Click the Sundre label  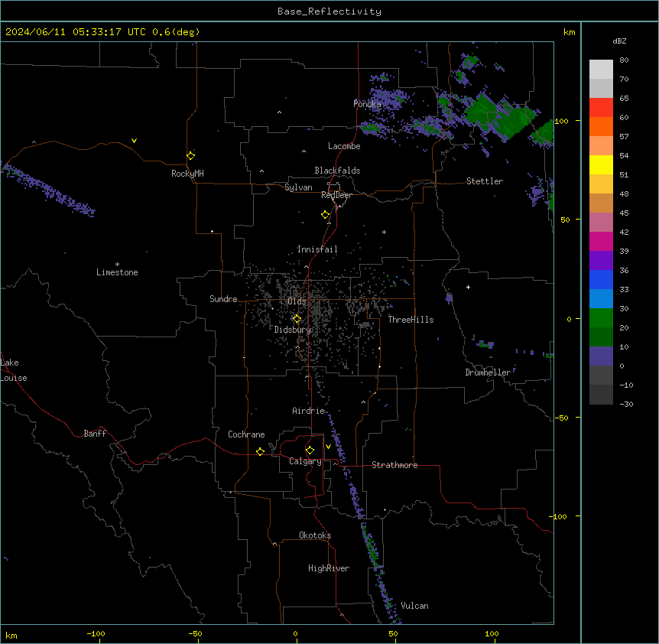tap(223, 299)
